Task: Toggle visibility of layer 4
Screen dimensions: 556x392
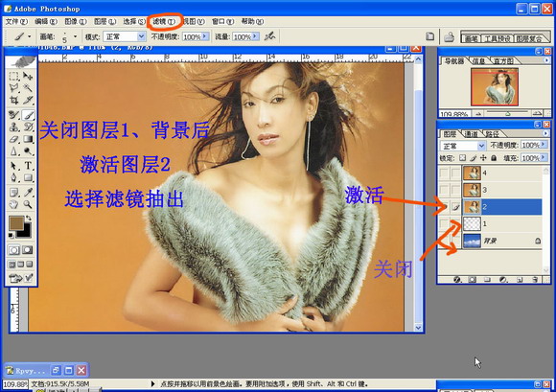Action: 444,173
